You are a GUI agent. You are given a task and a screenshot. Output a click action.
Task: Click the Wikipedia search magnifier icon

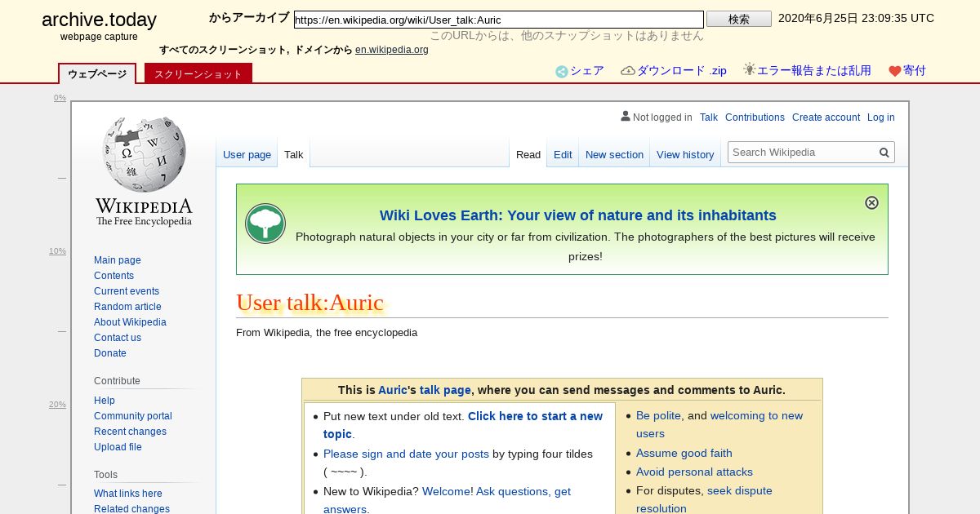(x=884, y=153)
